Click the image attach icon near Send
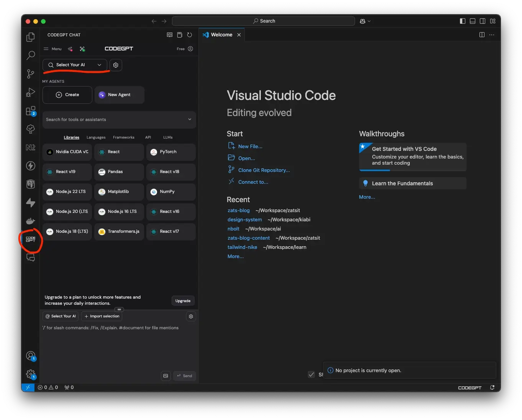The width and height of the screenshot is (522, 420). pos(166,376)
